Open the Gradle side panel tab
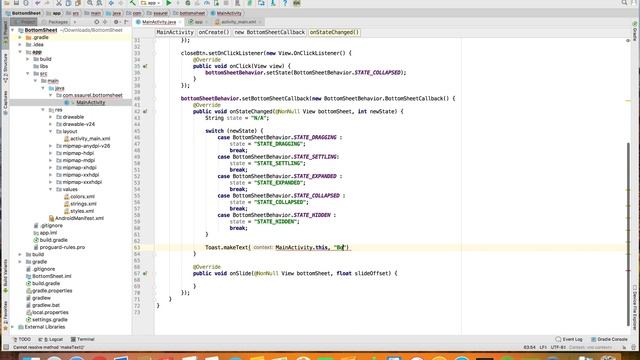Screen dimensions: 640x360 tap(635, 32)
